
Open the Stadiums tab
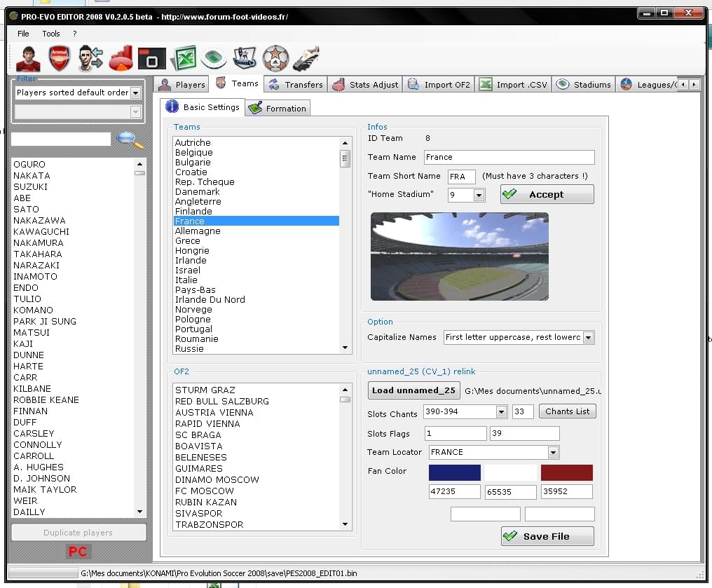click(x=584, y=85)
